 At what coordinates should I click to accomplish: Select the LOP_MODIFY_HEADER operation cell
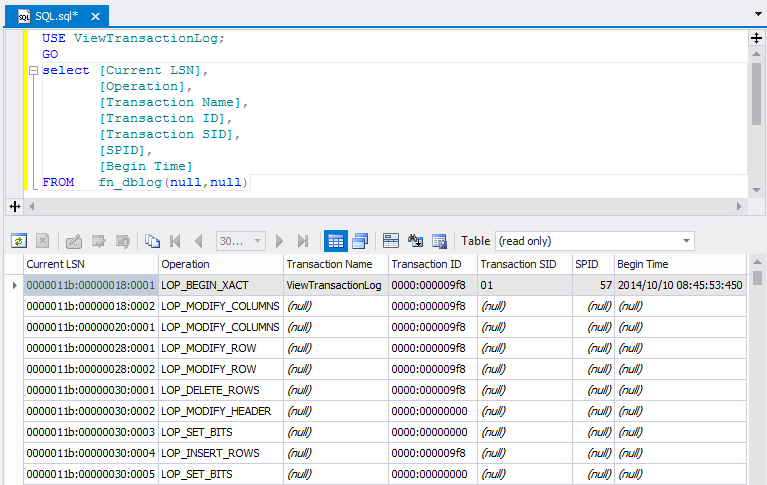[x=221, y=412]
